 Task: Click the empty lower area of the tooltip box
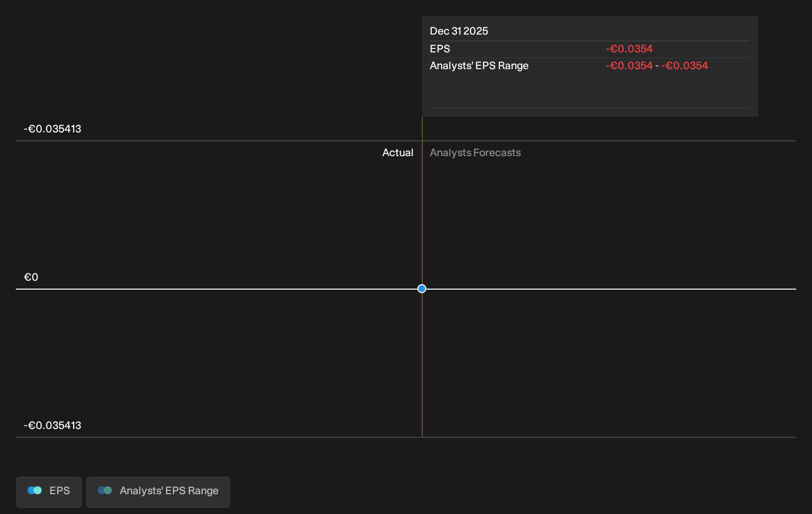590,91
